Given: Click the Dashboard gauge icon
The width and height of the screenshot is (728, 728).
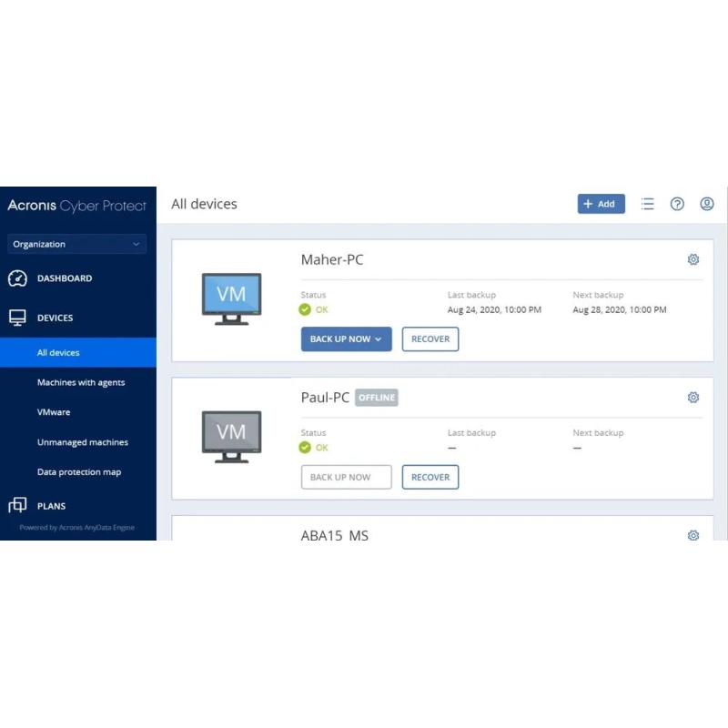Looking at the screenshot, I should click(17, 278).
